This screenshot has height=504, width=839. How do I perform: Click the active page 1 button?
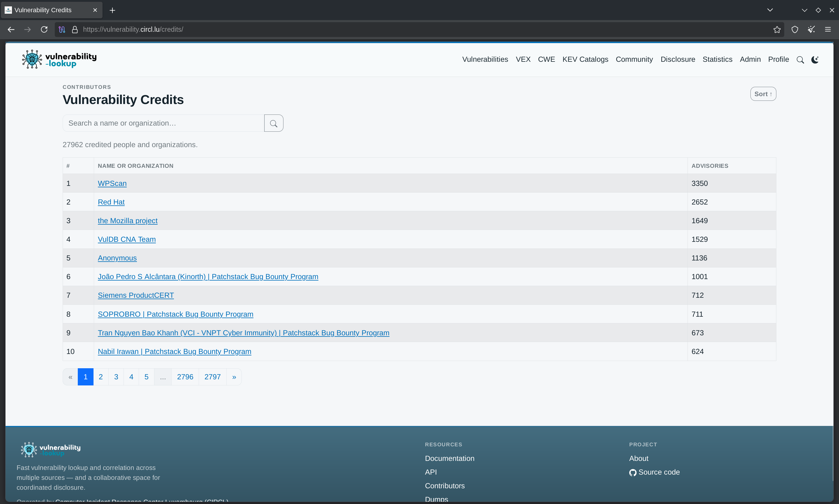(x=86, y=377)
